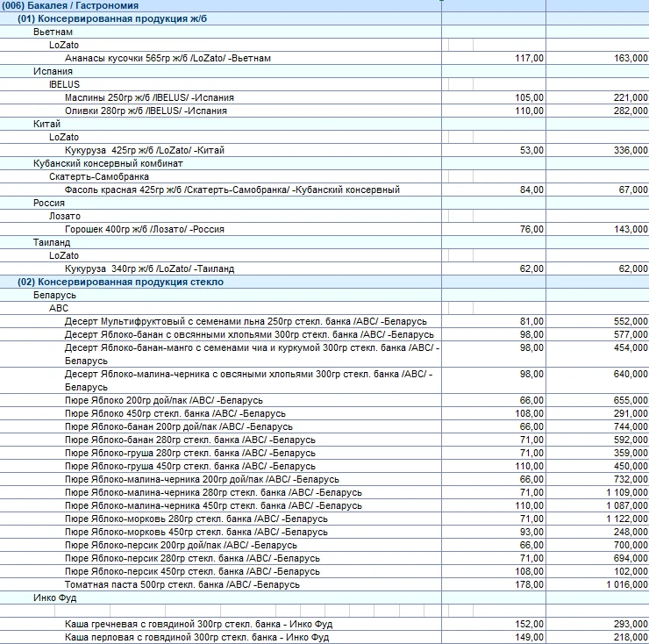The width and height of the screenshot is (649, 644).
Task: Select the 'ABC' brand row
Action: click(59, 309)
